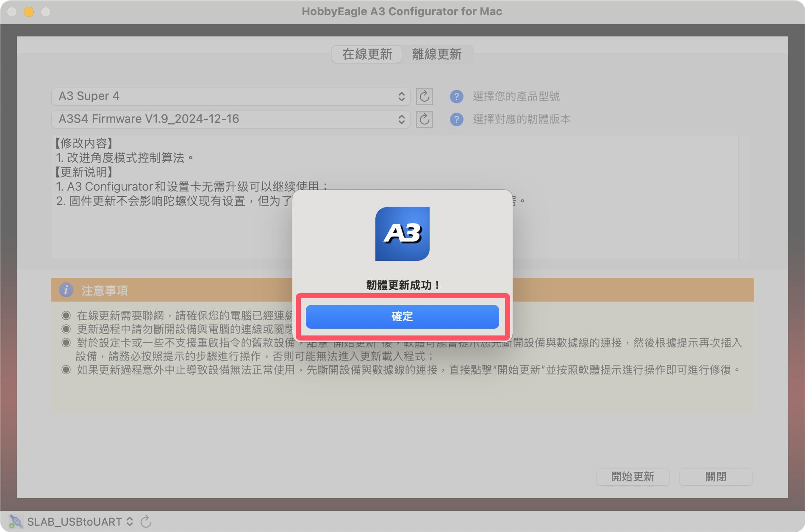The height and width of the screenshot is (532, 805).
Task: Click the USB connection icon in the status bar
Action: pos(16,521)
